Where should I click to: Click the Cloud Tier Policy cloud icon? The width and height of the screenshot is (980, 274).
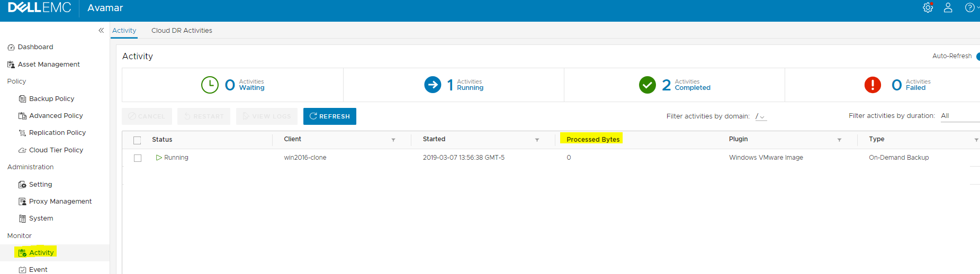tap(22, 150)
